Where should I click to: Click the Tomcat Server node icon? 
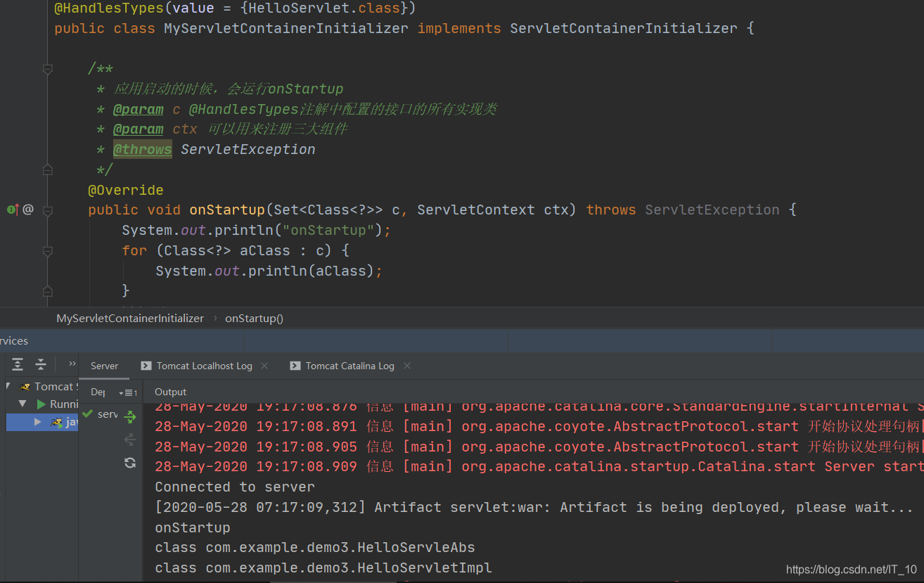point(25,387)
